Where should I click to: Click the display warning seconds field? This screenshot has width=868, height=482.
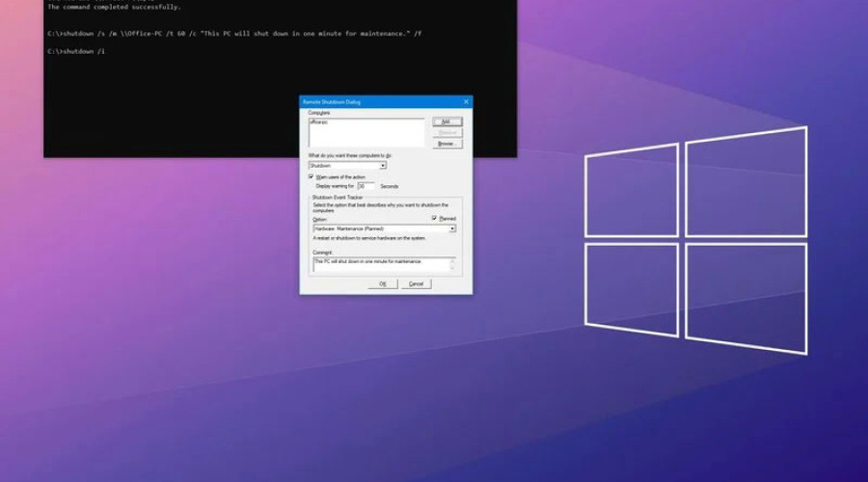(365, 186)
